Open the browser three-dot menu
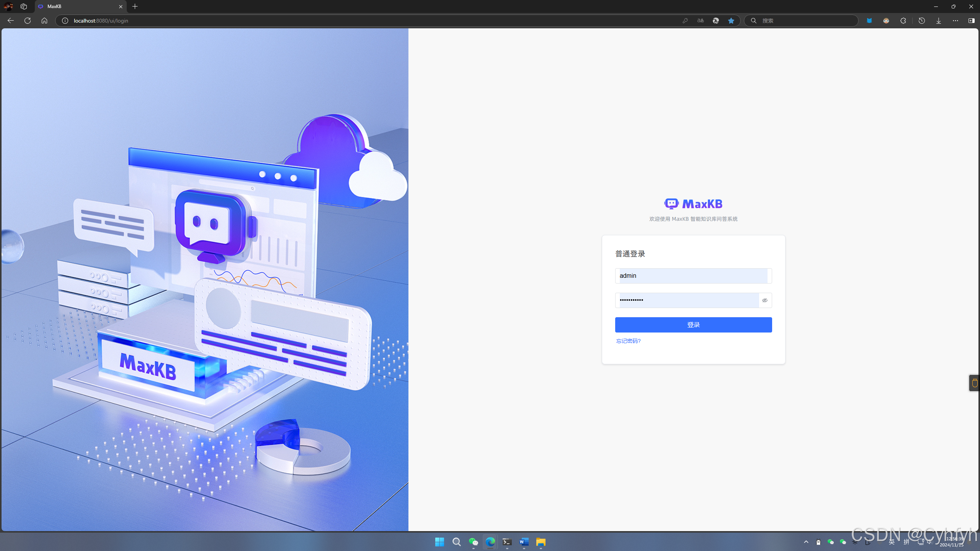 (955, 21)
